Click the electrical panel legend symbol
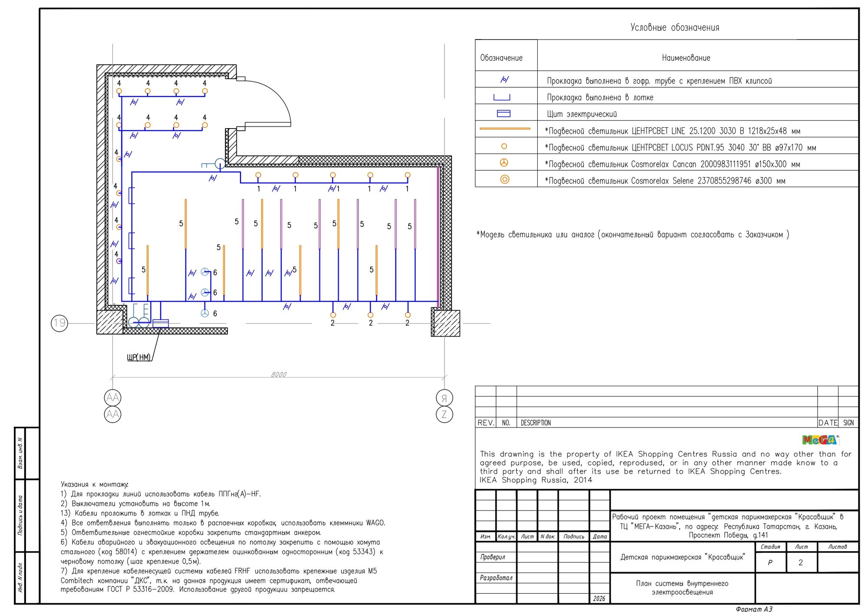The height and width of the screenshot is (612, 868). pyautogui.click(x=503, y=113)
